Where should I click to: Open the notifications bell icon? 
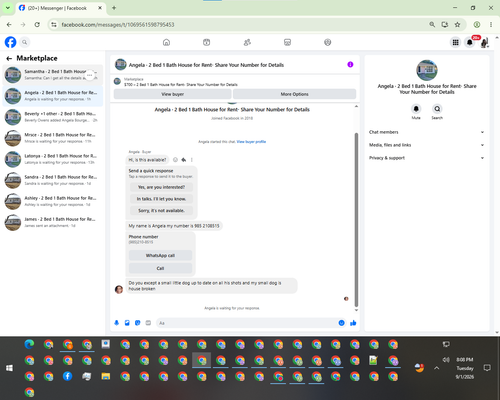tap(470, 42)
